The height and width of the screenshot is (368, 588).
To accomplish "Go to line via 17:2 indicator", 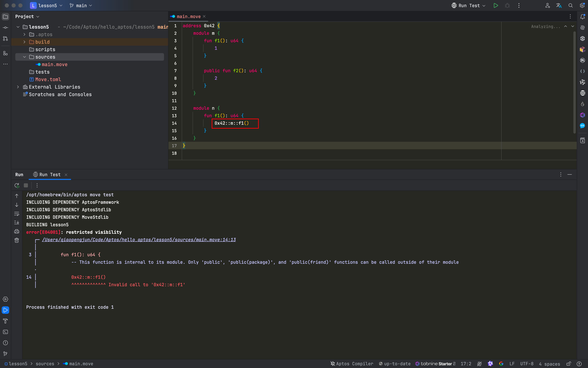I will tap(466, 364).
